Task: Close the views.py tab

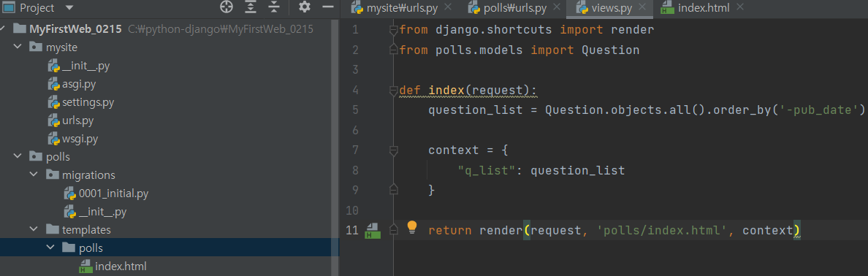Action: coord(642,7)
